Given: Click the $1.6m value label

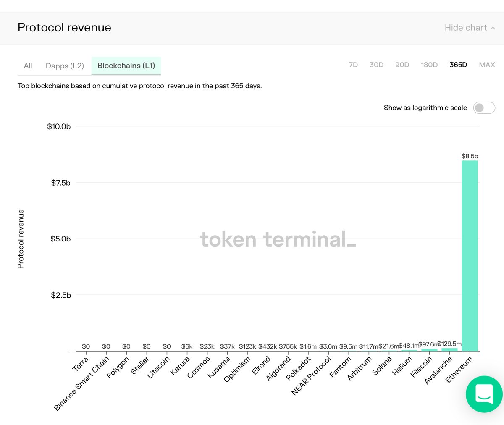Looking at the screenshot, I should click(x=308, y=346).
